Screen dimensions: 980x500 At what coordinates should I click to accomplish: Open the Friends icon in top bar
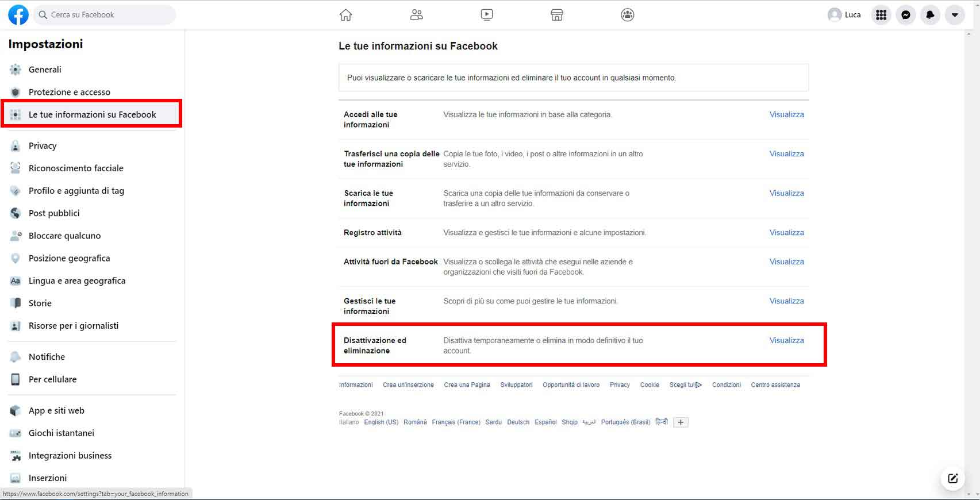point(416,15)
